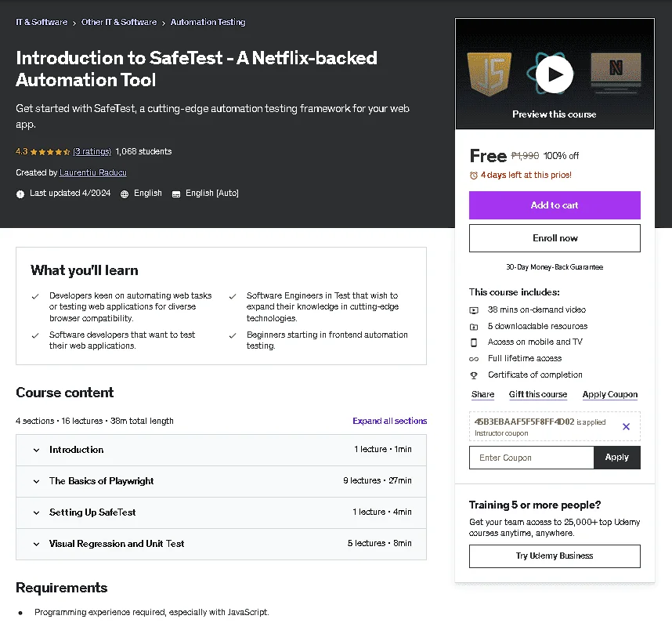Screen dimensions: 672x630
Task: Click the '1 lecture • 4min' text
Action: pos(382,512)
